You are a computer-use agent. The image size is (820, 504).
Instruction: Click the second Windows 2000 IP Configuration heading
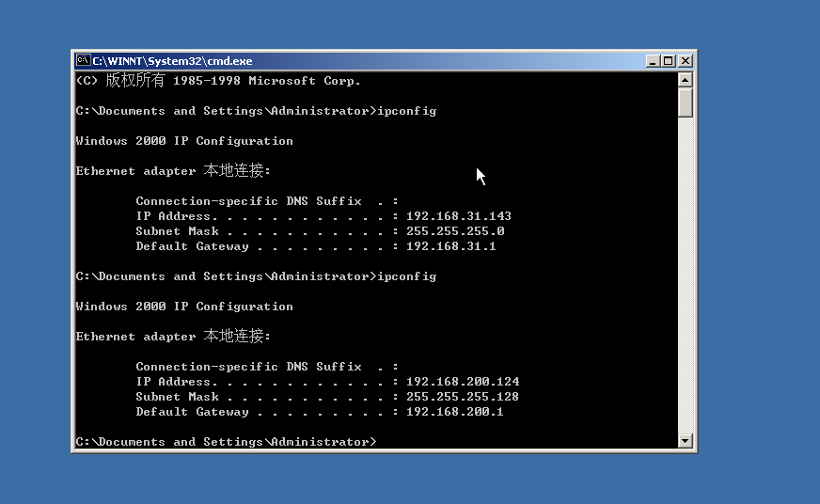coord(184,307)
